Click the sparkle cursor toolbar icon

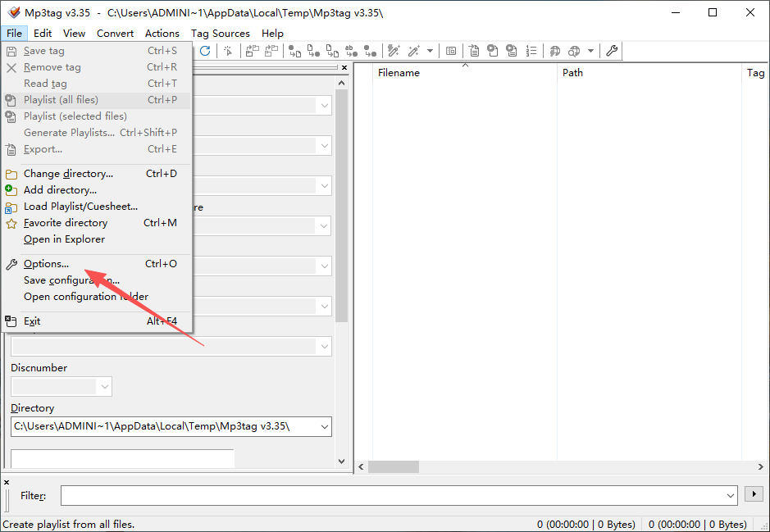pos(228,51)
